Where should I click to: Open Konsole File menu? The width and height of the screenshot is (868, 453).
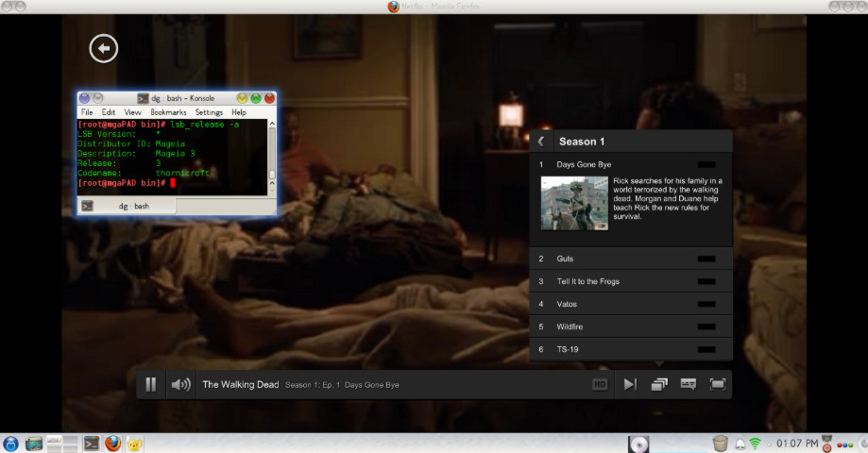coord(87,112)
